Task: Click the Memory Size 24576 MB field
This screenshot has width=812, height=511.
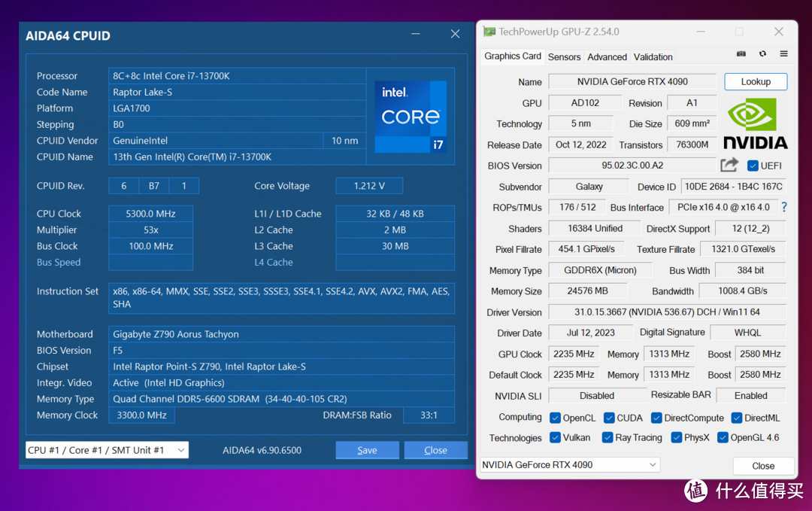Action: tap(587, 290)
